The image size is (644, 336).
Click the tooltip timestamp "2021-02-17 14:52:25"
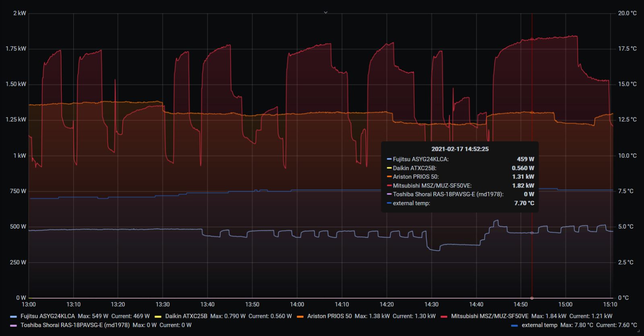pyautogui.click(x=460, y=149)
